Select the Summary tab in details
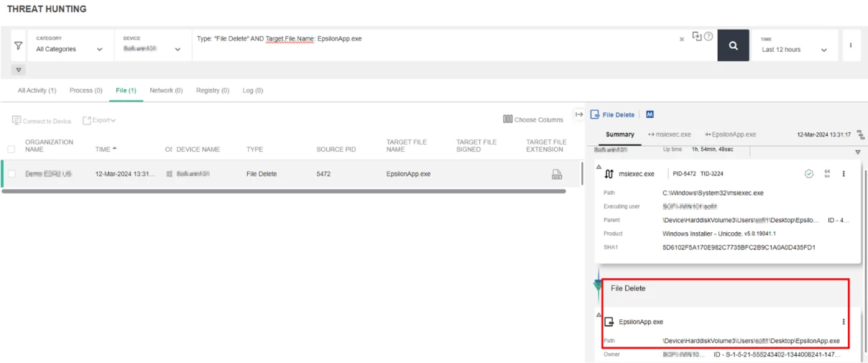868x363 pixels. [x=619, y=134]
